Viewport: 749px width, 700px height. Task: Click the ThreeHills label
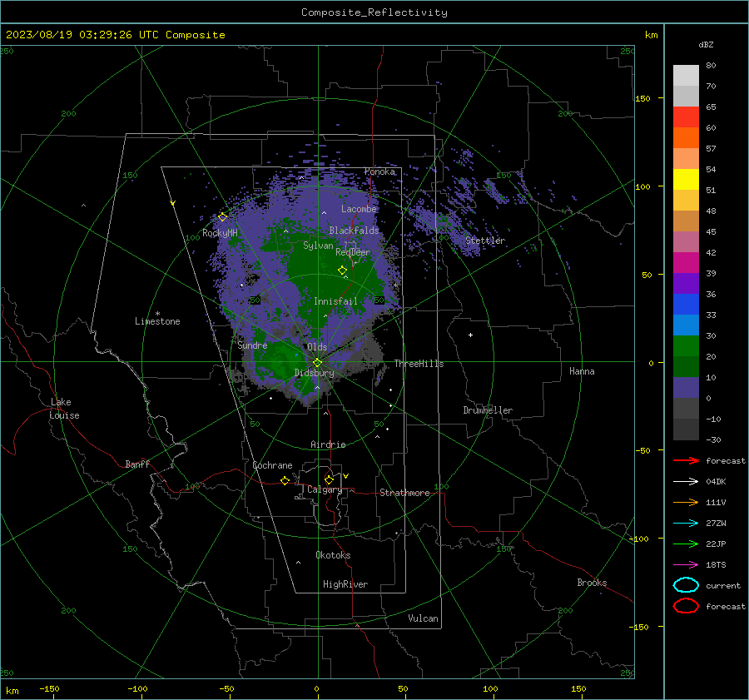[x=419, y=364]
